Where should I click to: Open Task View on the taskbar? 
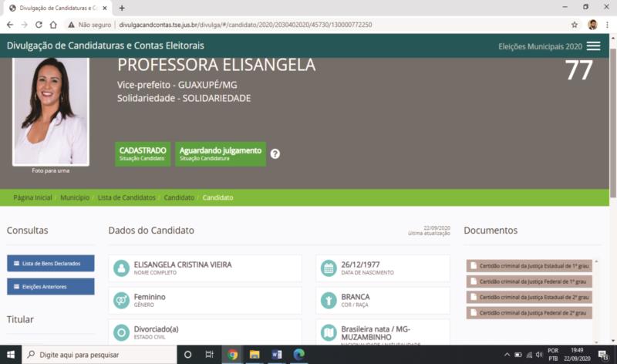coord(209,355)
